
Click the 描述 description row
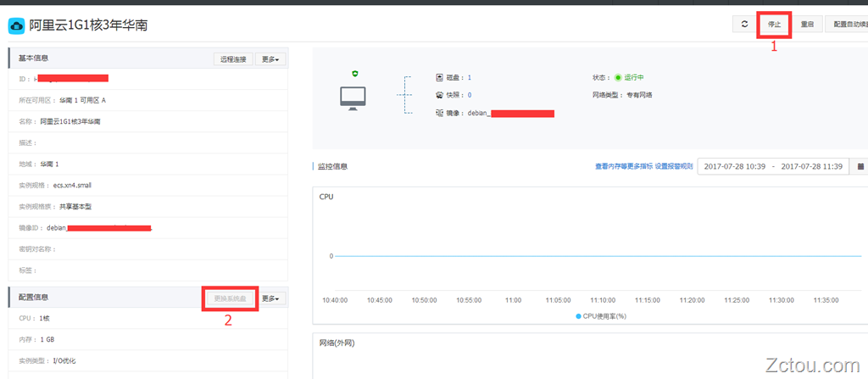[147, 143]
